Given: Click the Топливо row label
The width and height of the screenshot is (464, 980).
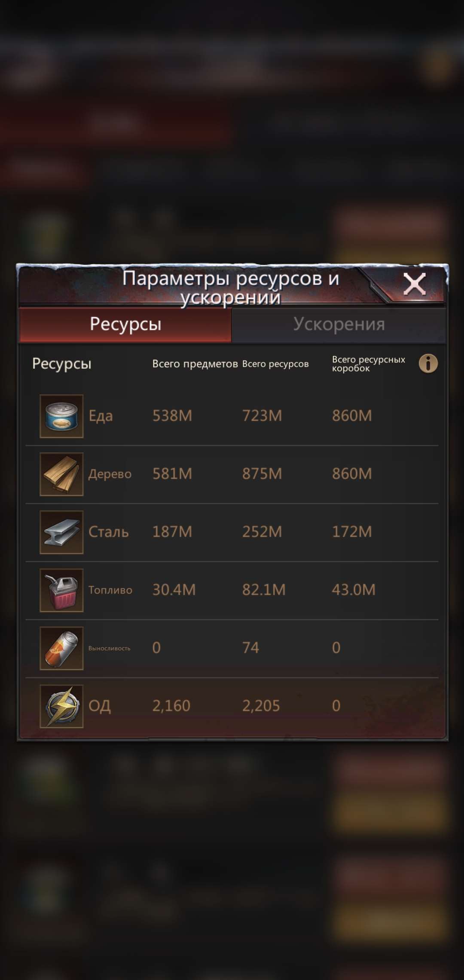Looking at the screenshot, I should pos(110,590).
